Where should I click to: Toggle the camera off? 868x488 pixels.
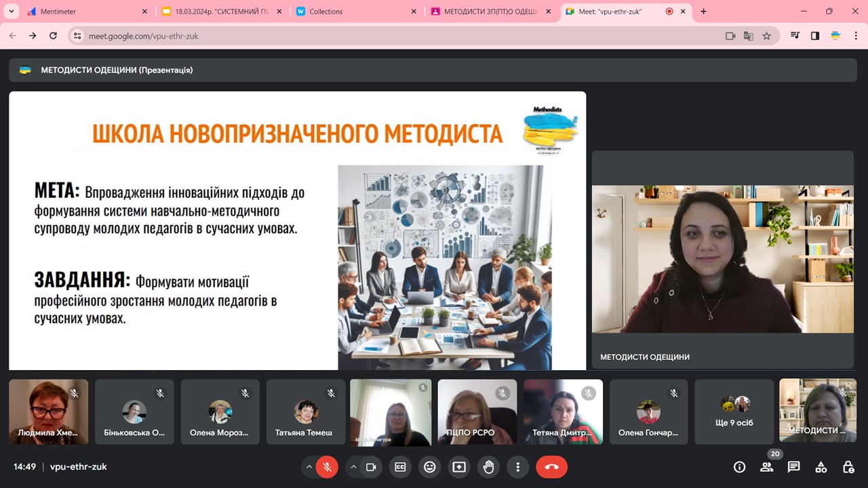[x=371, y=467]
